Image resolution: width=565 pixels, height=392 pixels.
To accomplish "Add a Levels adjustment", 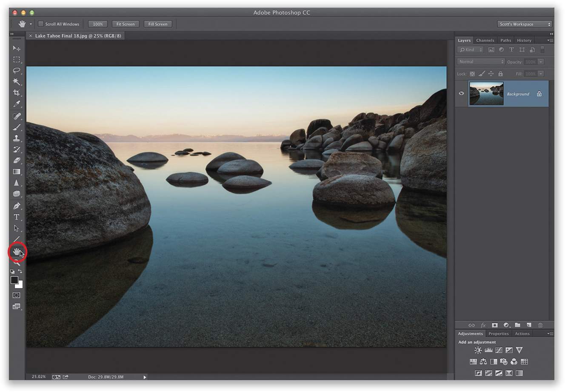I will click(x=488, y=350).
